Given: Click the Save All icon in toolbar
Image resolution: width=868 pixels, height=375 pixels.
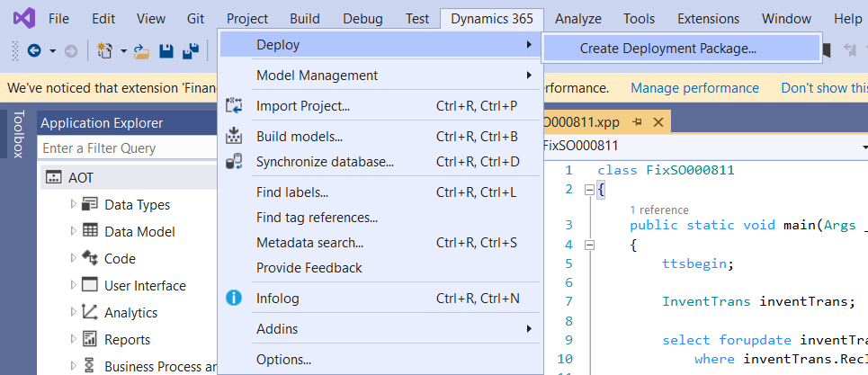Looking at the screenshot, I should click(191, 51).
